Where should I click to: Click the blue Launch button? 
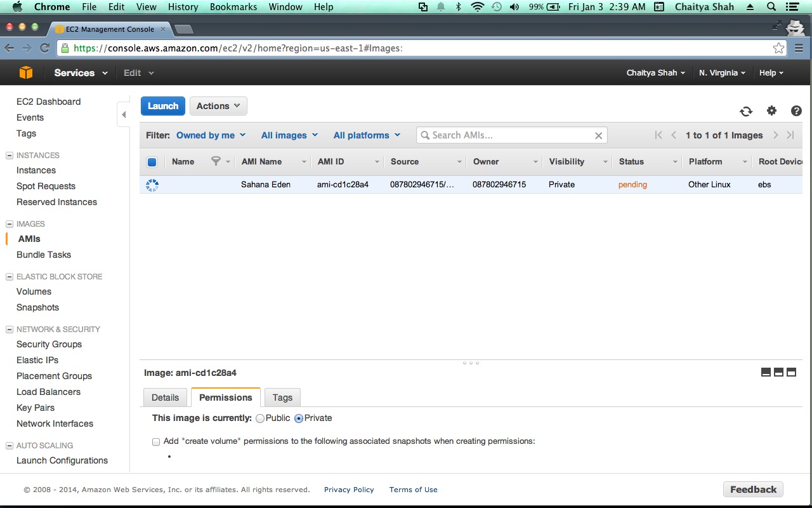click(x=163, y=106)
